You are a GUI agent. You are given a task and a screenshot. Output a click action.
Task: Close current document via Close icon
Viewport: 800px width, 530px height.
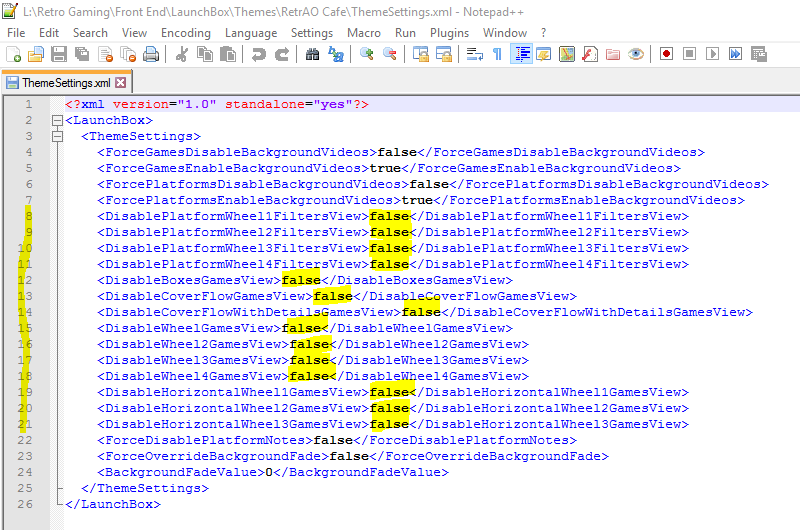[105, 54]
